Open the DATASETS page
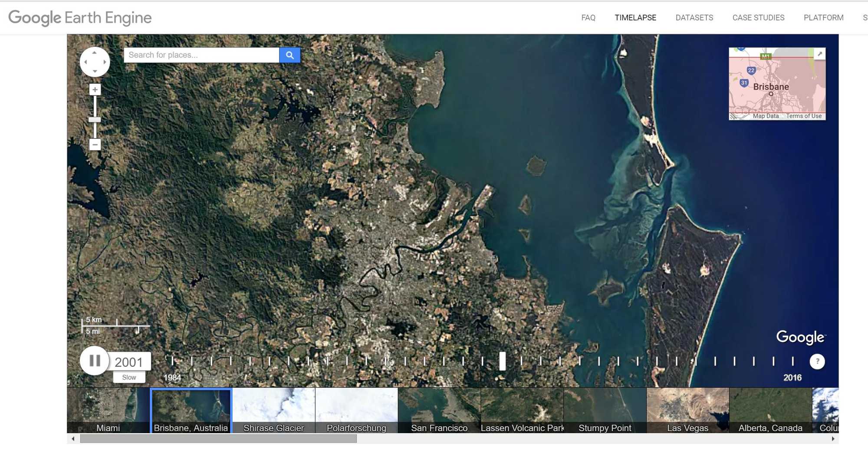Image resolution: width=868 pixels, height=451 pixels. coord(694,18)
